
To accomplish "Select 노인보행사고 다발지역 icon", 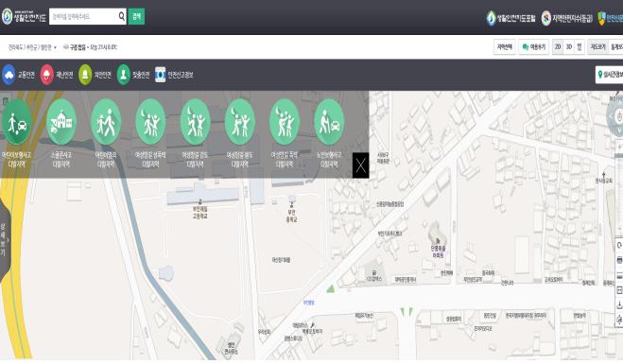I will [x=329, y=122].
